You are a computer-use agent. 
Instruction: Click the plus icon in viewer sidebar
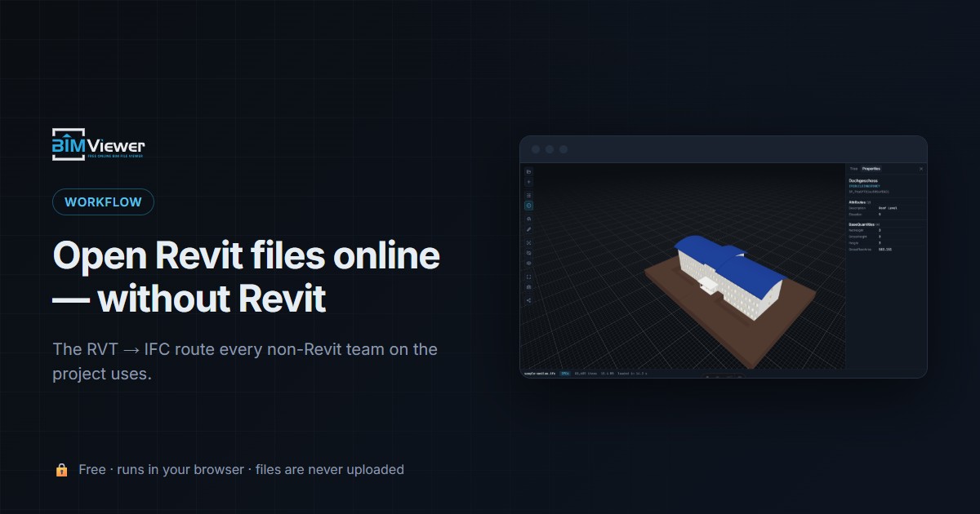pos(528,182)
